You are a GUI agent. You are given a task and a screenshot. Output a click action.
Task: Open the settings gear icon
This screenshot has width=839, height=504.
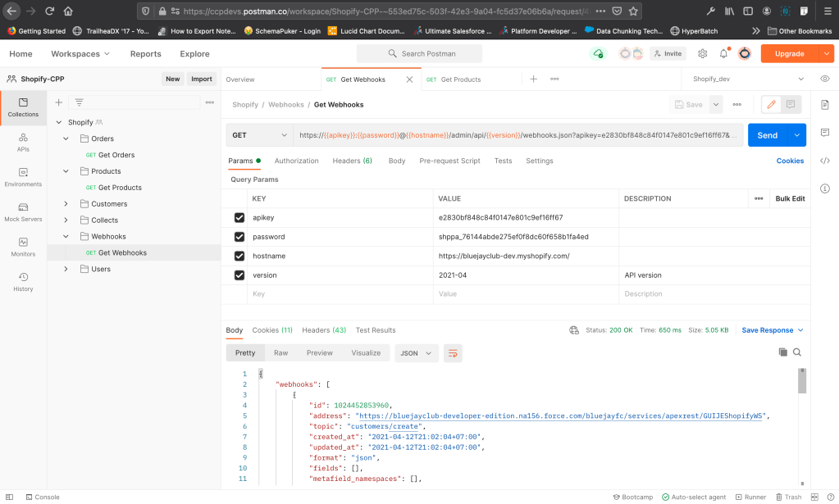[x=703, y=54]
